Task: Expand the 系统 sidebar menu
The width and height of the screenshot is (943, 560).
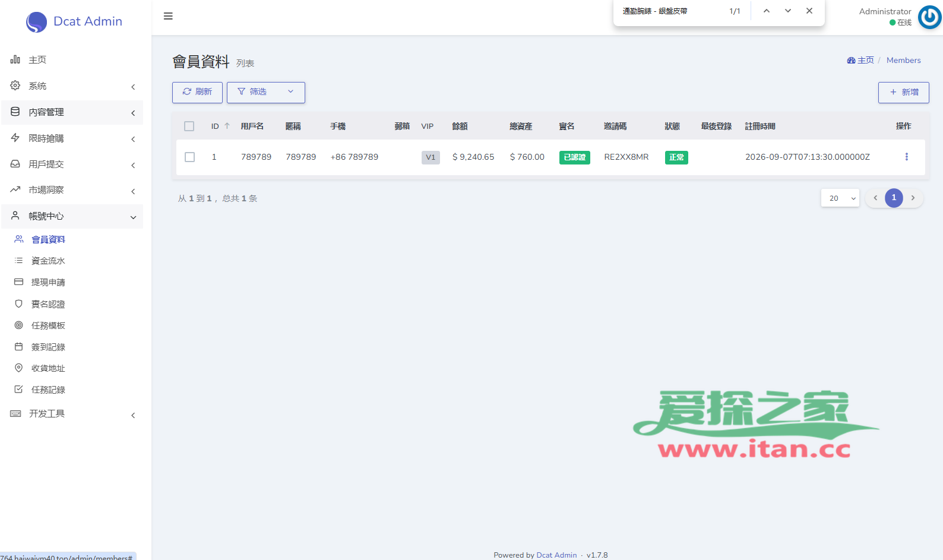Action: tap(72, 86)
